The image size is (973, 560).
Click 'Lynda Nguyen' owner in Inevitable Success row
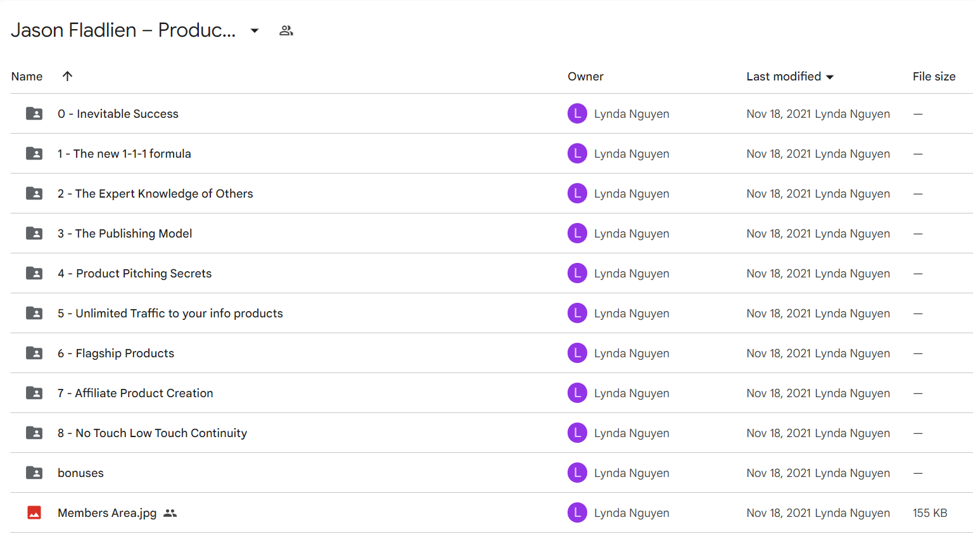pyautogui.click(x=632, y=114)
